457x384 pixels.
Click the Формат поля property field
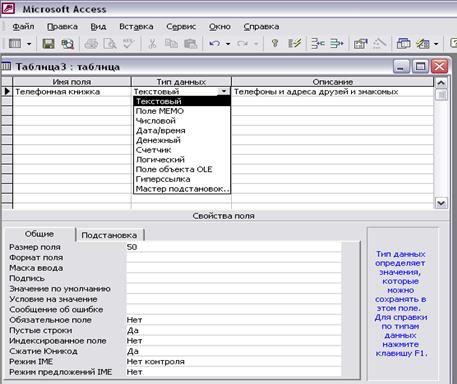click(x=233, y=257)
